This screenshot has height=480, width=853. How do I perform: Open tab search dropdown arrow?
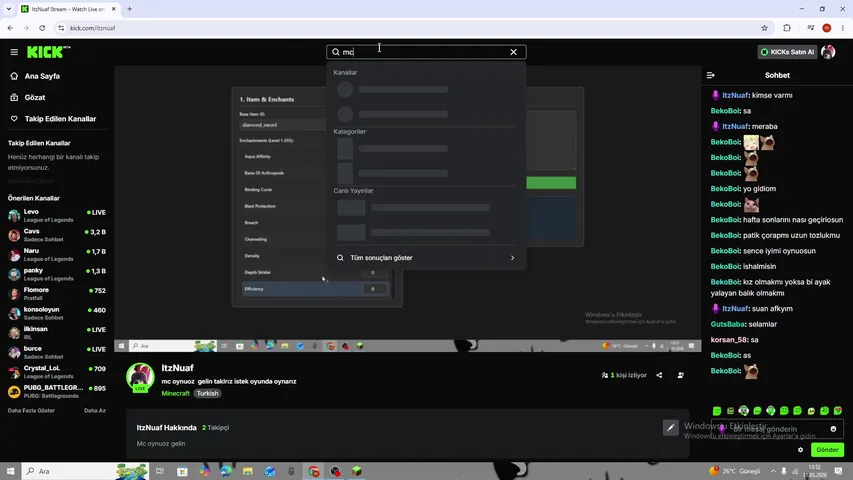click(9, 9)
